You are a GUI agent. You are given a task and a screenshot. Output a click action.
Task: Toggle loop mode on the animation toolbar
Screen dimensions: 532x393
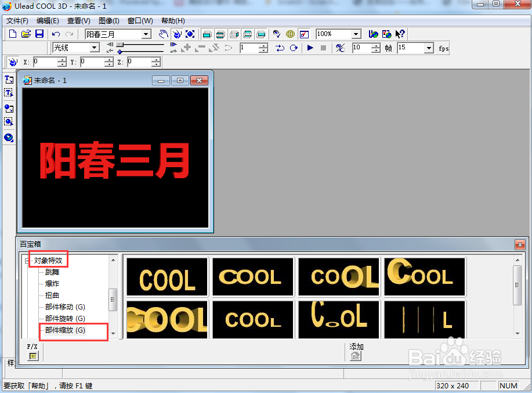(294, 48)
